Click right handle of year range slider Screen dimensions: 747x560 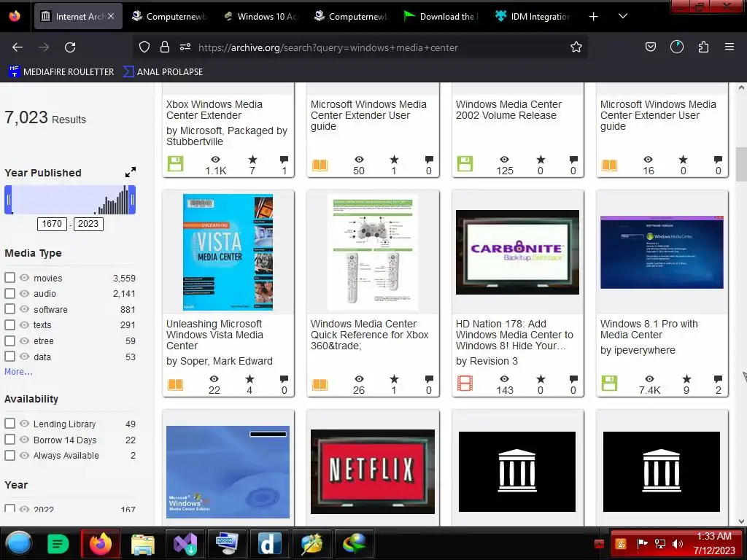133,200
